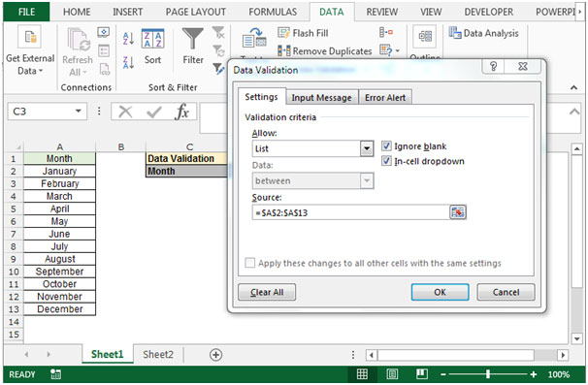This screenshot has width=588, height=385.
Task: Click vertical scrollbar down arrow
Action: (x=576, y=338)
